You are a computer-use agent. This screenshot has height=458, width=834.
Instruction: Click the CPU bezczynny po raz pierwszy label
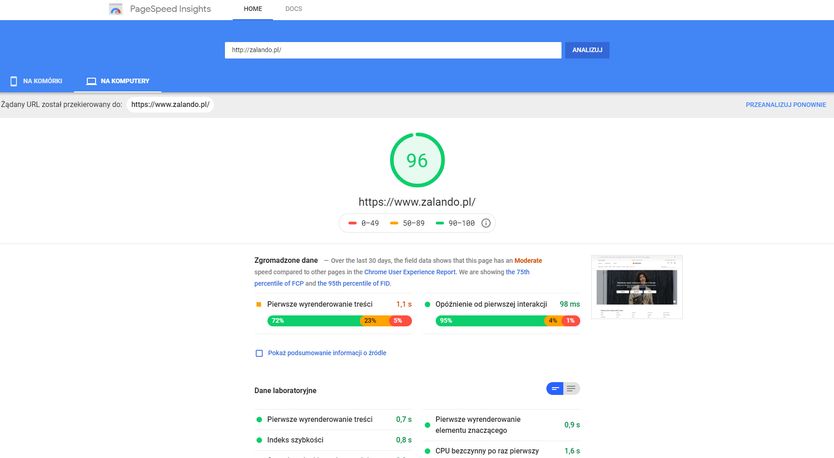click(487, 451)
